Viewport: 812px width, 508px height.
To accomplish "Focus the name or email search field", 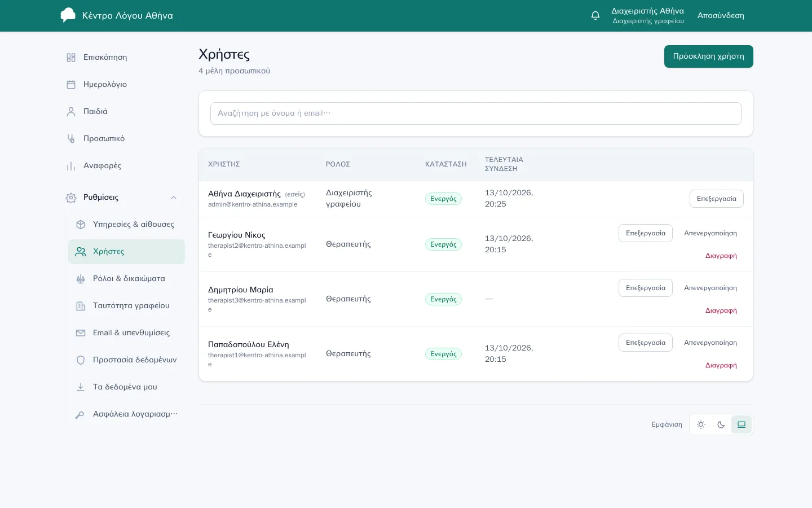I will [x=476, y=113].
